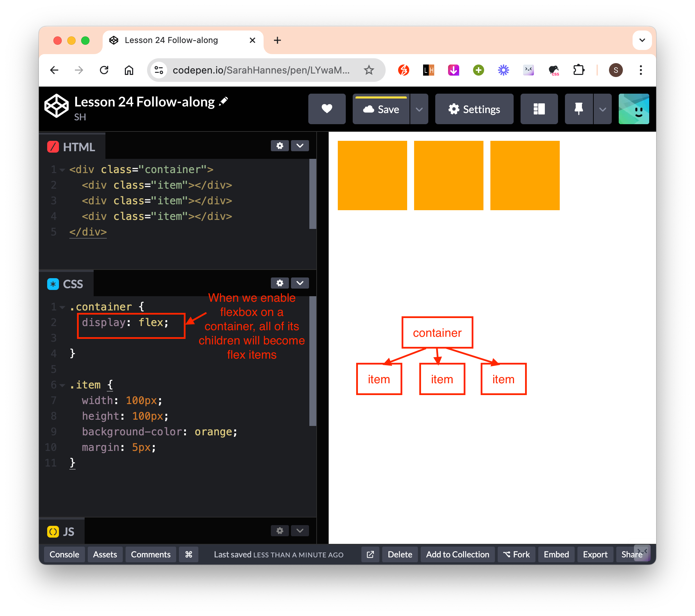Click the browser home icon
This screenshot has height=616, width=695.
129,70
